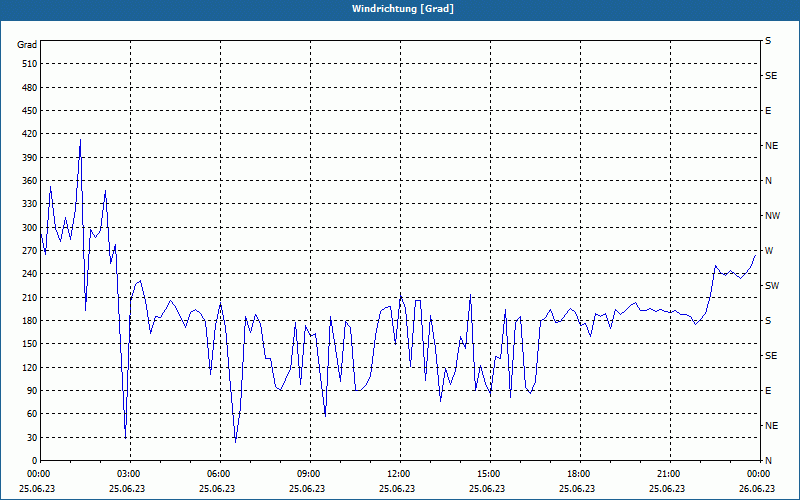Click the W compass label
This screenshot has height=500, width=800.
tap(769, 251)
